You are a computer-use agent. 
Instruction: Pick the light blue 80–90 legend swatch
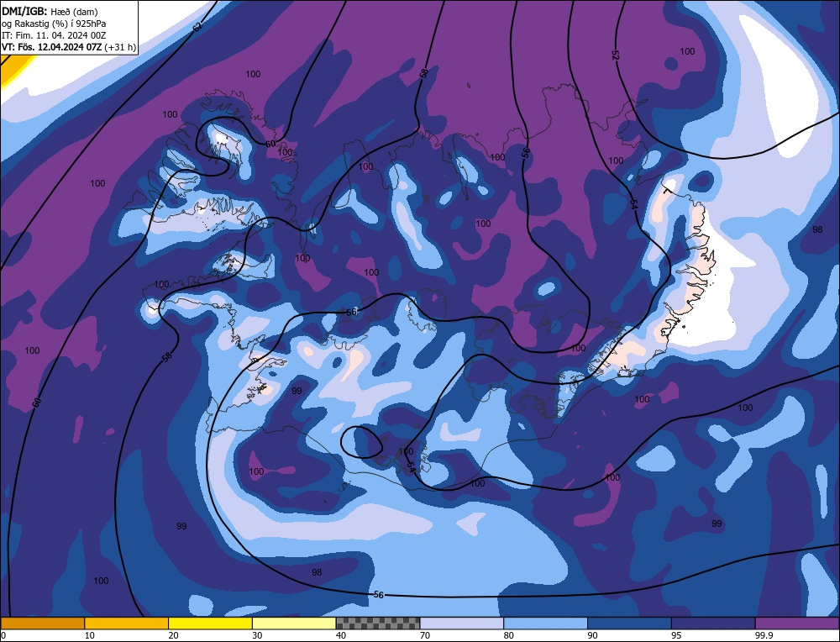click(545, 623)
